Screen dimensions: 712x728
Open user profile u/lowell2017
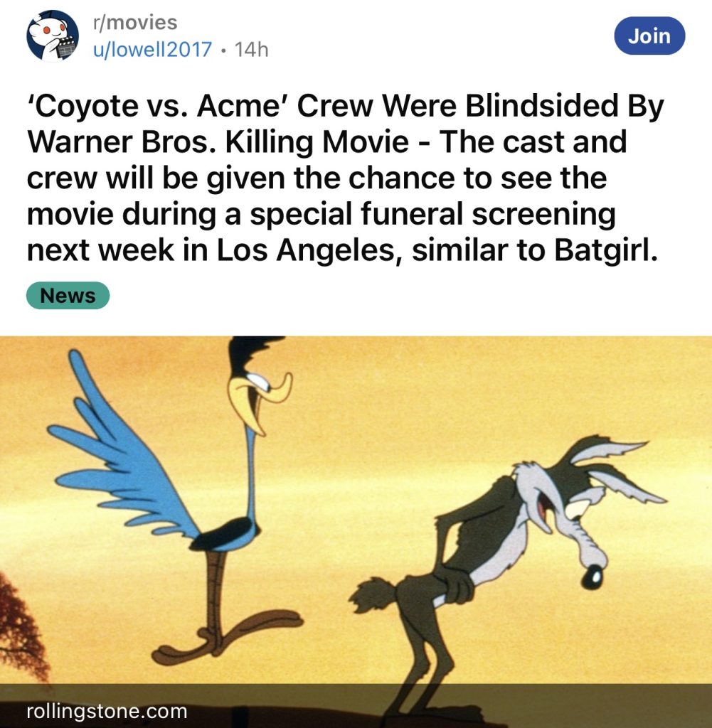pos(152,49)
